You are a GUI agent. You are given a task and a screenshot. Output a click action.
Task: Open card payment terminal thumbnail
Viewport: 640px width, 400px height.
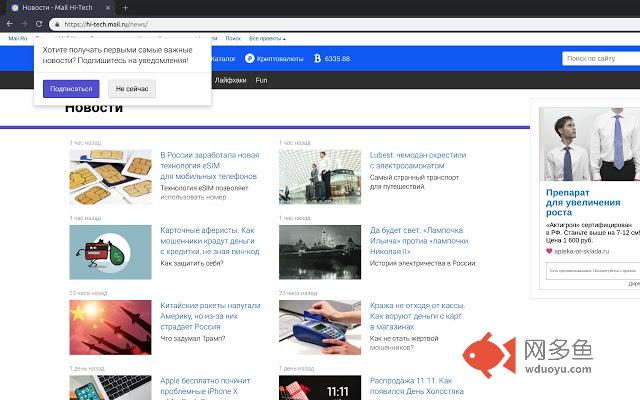tap(320, 327)
